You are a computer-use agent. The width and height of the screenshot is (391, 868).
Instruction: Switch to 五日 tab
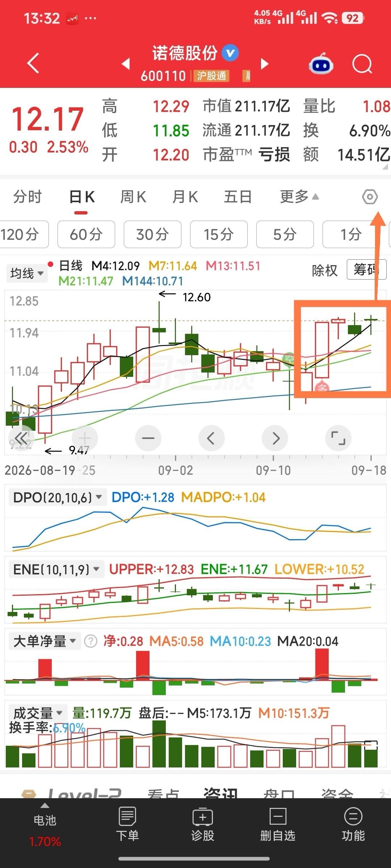pyautogui.click(x=238, y=197)
